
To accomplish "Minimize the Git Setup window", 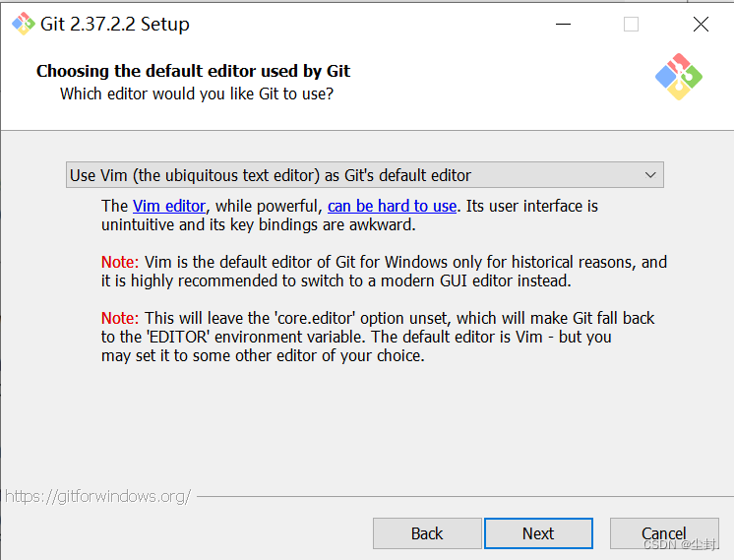I will [x=563, y=24].
